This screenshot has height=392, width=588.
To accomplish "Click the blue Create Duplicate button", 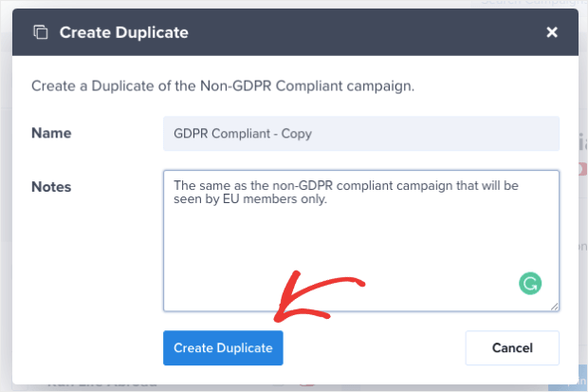I will (223, 347).
